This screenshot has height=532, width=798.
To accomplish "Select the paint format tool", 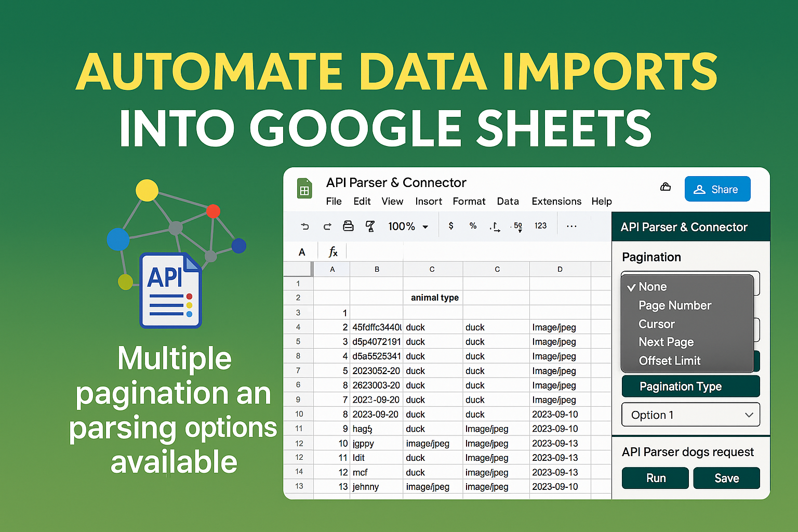I will [x=370, y=226].
